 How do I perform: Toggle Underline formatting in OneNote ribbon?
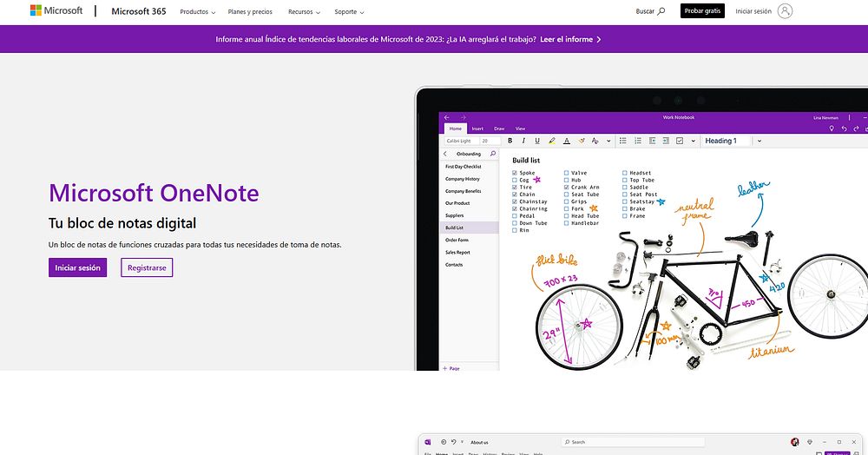click(537, 141)
